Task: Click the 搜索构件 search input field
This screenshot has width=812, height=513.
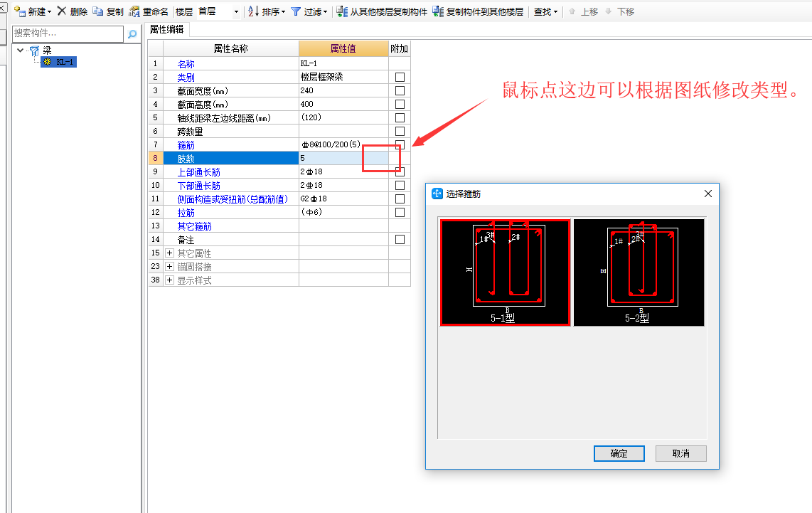Action: pyautogui.click(x=68, y=33)
